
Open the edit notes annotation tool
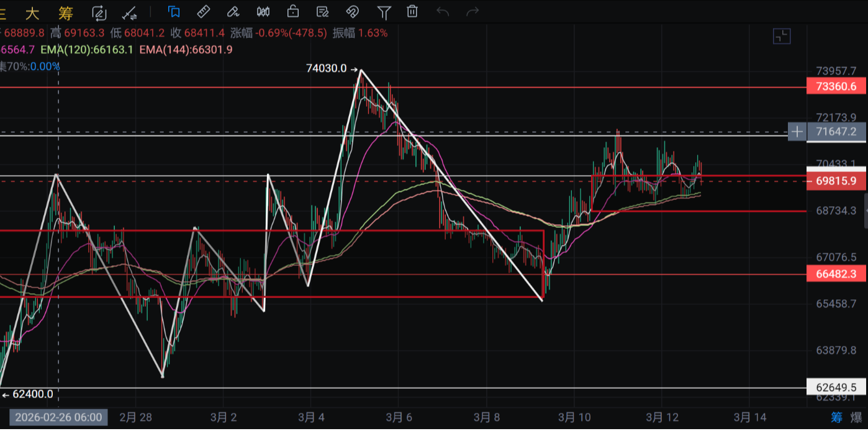322,12
